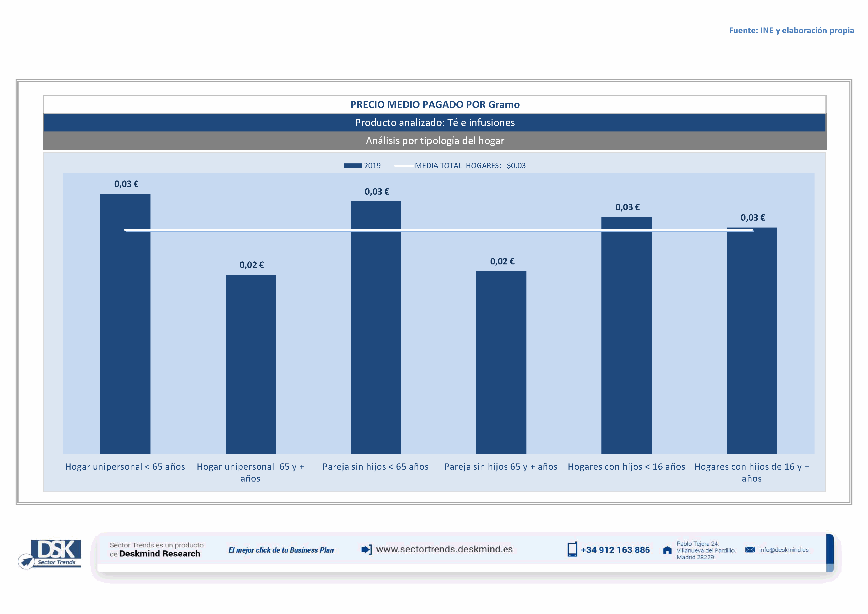868x614 pixels.
Task: Click the Hogar unipersonal 65 y + años bar
Action: 250,363
